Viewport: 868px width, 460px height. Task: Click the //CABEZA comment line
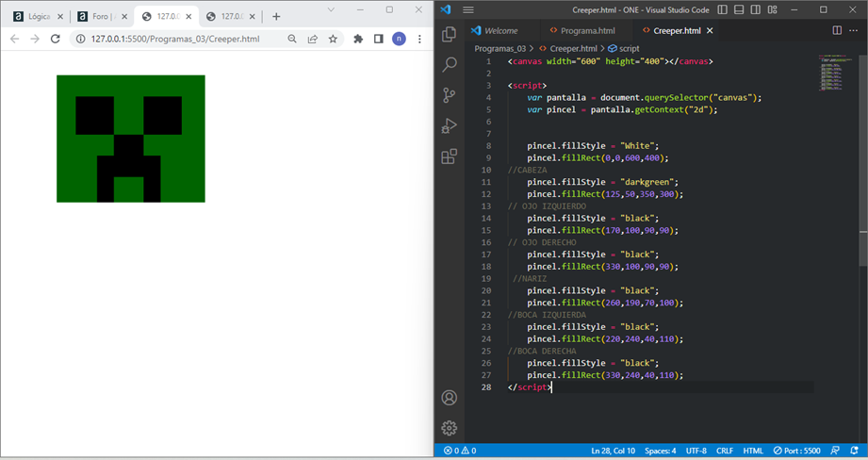527,170
